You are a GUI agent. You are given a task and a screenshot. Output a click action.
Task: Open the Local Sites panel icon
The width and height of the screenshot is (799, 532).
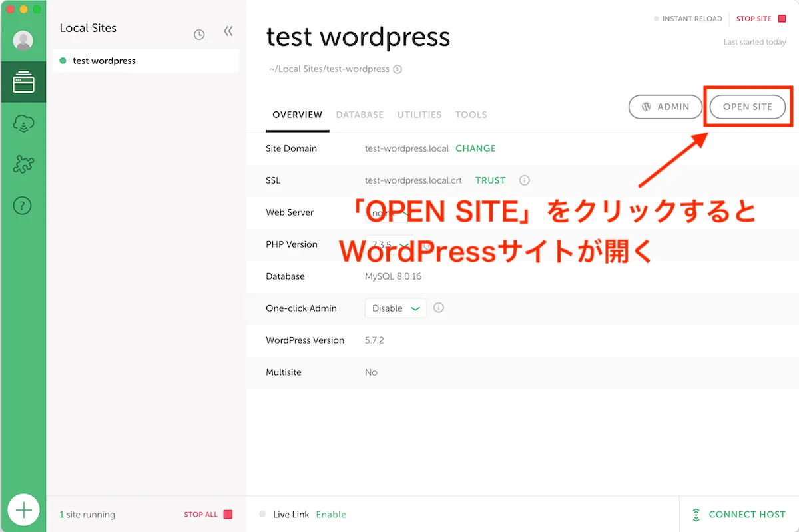tap(23, 81)
